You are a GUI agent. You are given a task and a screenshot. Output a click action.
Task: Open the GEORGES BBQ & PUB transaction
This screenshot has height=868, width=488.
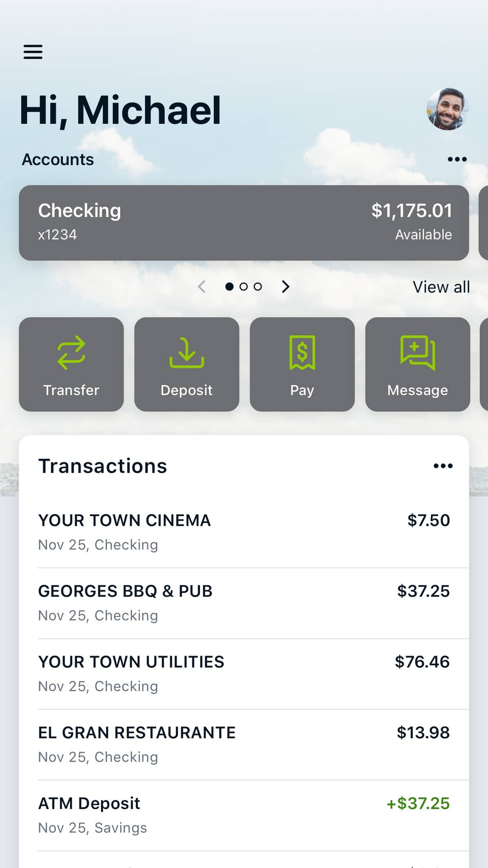pyautogui.click(x=244, y=603)
